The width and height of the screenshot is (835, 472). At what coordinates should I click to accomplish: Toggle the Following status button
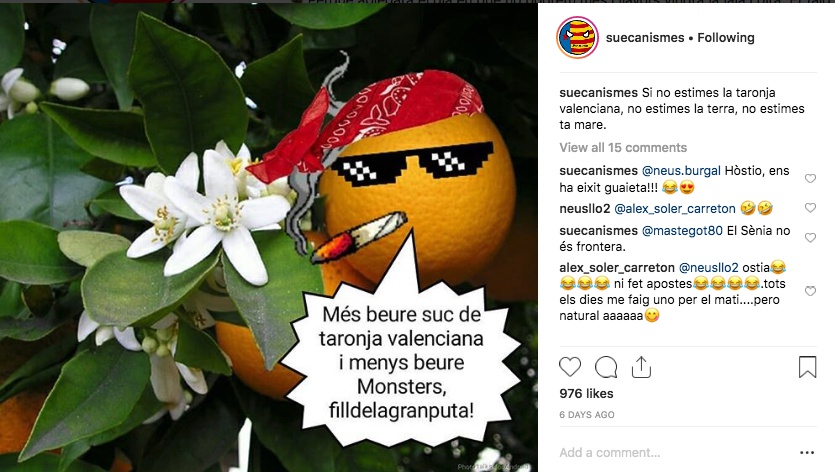[726, 38]
